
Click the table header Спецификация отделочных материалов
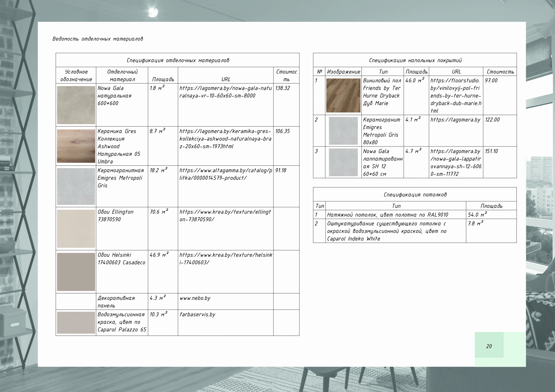coord(178,60)
